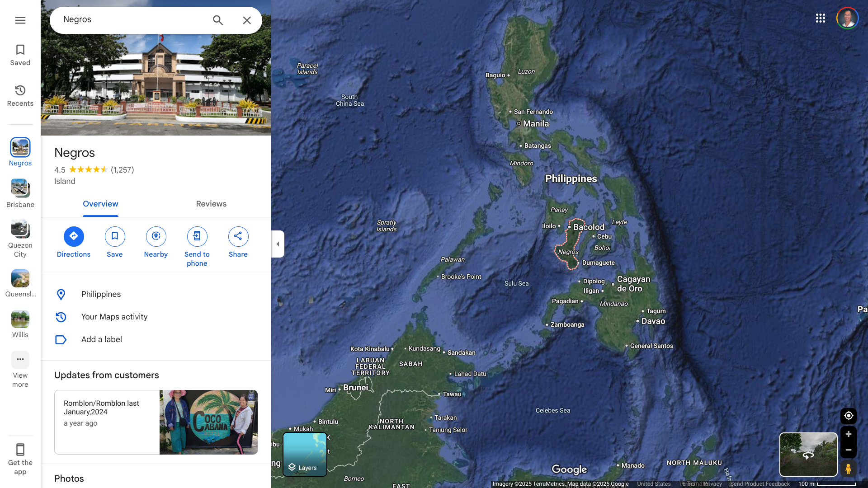The image size is (868, 488).
Task: Click Add a label option
Action: coord(102,339)
